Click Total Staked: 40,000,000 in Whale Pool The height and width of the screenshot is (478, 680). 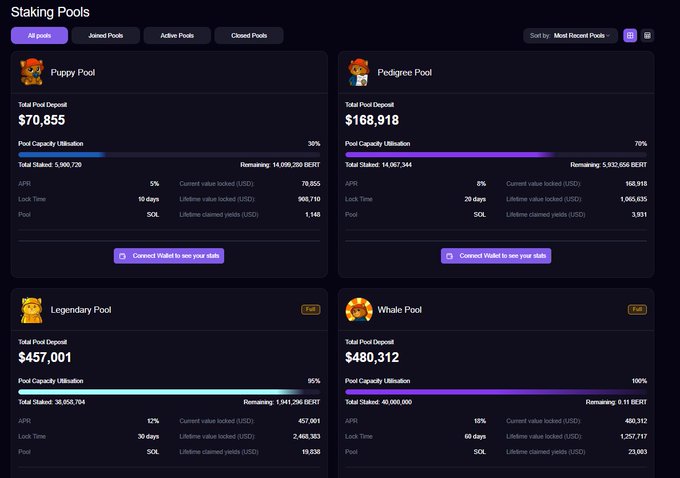click(x=379, y=402)
